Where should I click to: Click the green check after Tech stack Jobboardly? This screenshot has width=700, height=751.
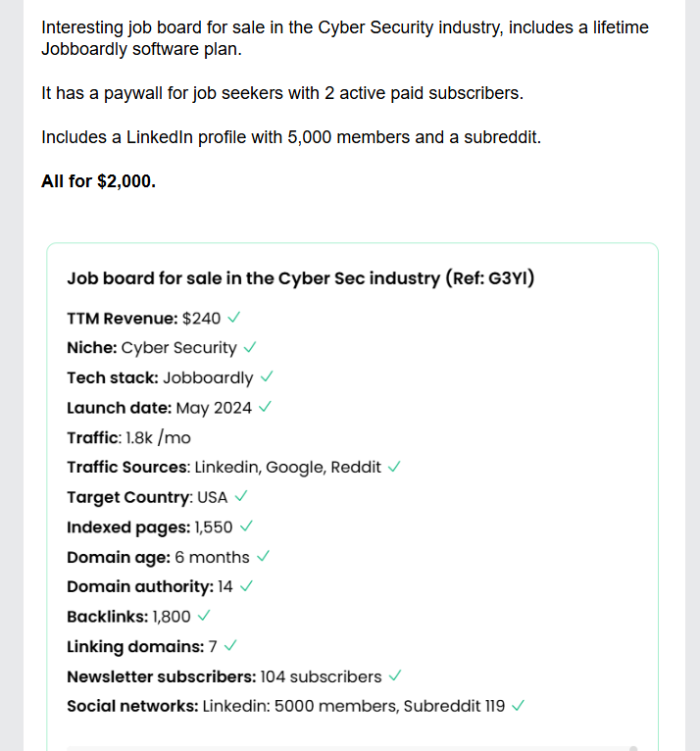pos(267,377)
